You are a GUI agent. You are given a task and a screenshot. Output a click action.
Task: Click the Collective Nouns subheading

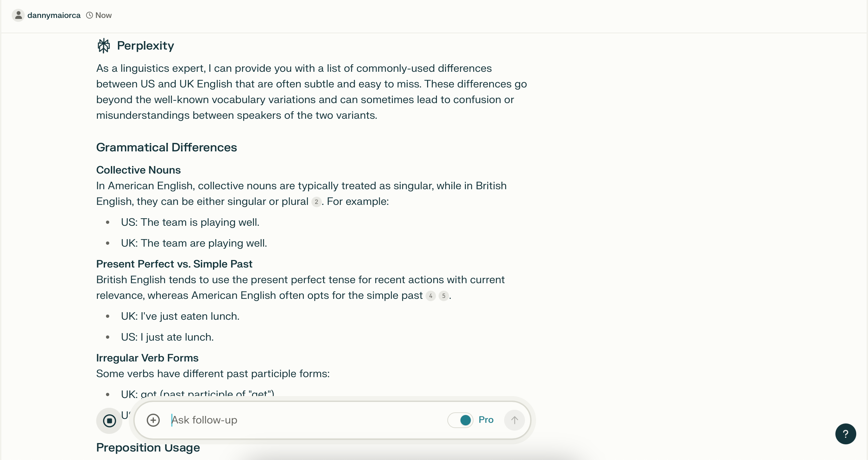138,170
